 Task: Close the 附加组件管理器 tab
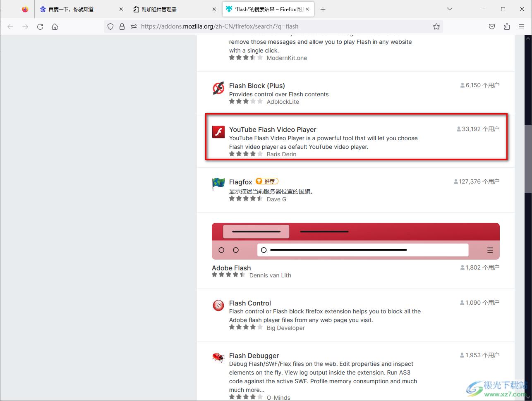click(214, 9)
